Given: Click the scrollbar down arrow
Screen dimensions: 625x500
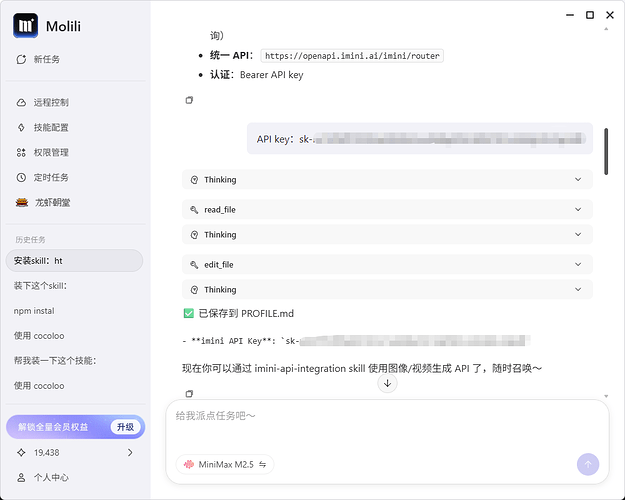Looking at the screenshot, I should tap(606, 396).
